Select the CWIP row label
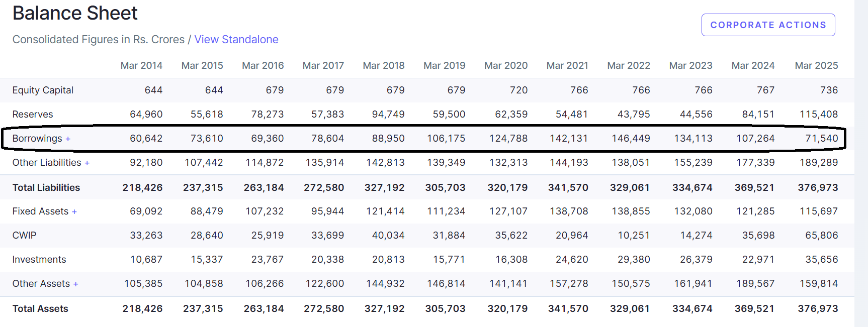The height and width of the screenshot is (327, 868). (24, 236)
